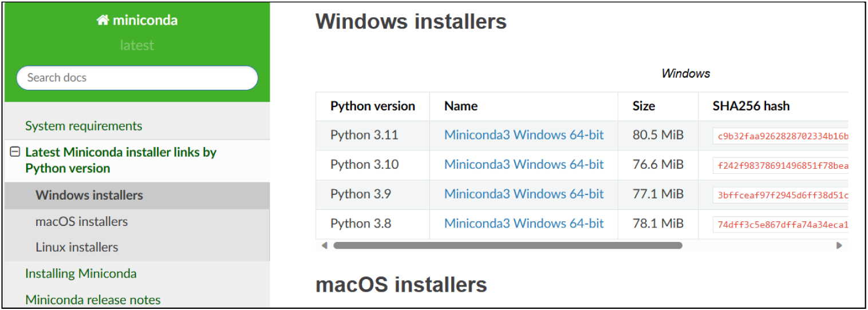The height and width of the screenshot is (310, 868).
Task: Select Windows installers in sidebar
Action: coord(89,195)
